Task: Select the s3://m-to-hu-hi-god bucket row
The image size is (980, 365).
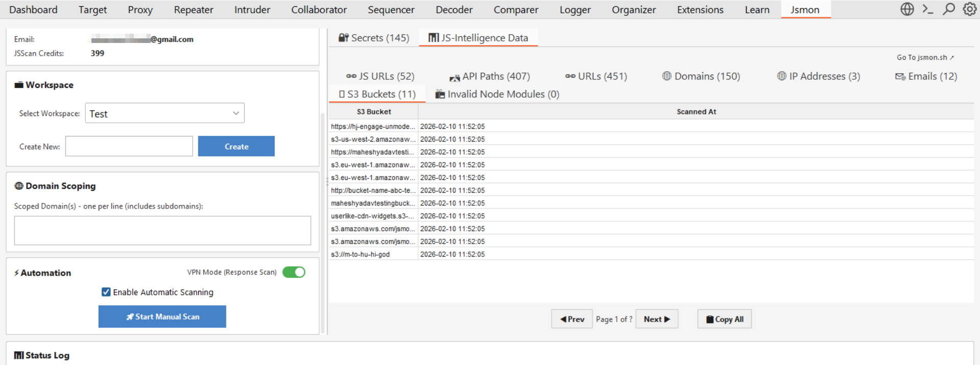Action: point(373,254)
